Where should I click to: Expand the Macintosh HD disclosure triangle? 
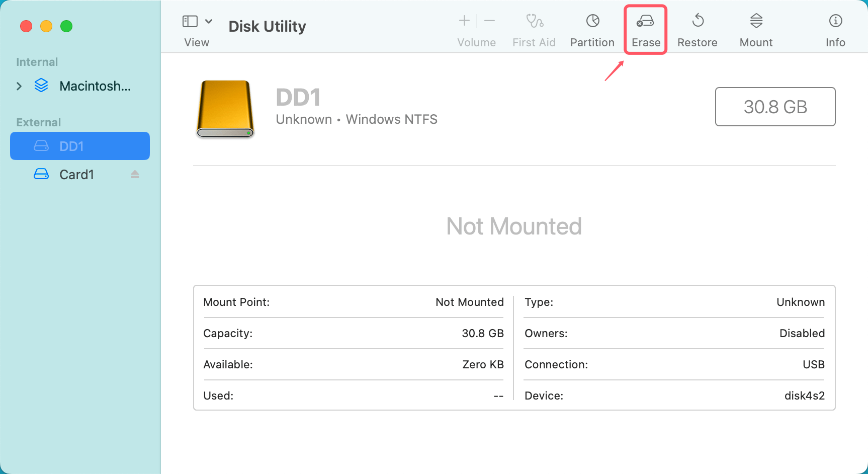coord(19,86)
